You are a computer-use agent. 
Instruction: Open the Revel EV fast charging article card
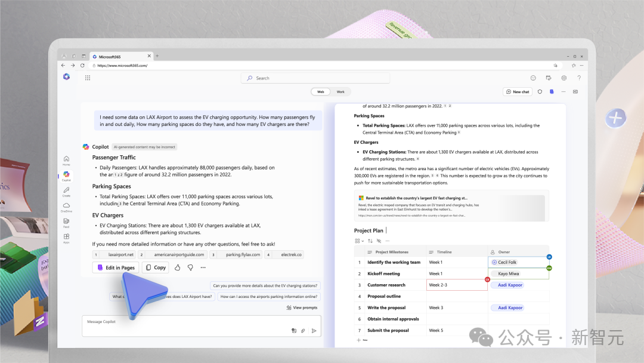click(x=451, y=206)
